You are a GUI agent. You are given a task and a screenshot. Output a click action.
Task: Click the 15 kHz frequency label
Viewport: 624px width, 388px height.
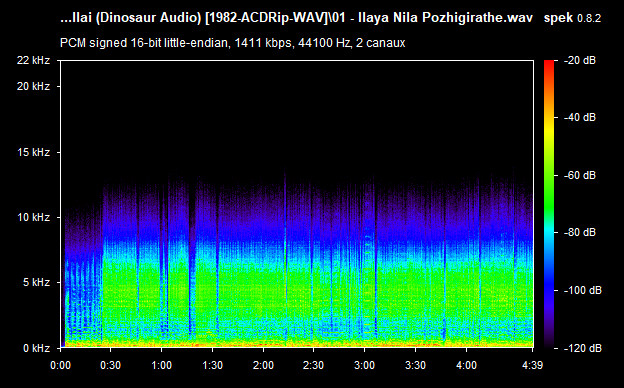(33, 152)
